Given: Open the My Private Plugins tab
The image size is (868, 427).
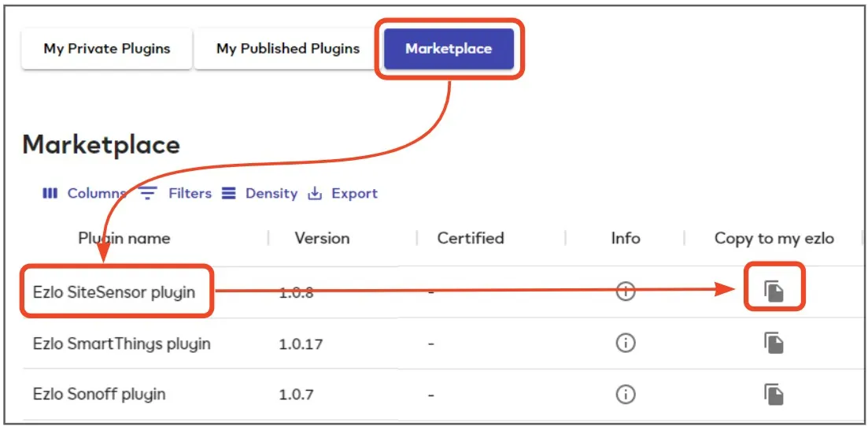Looking at the screenshot, I should click(x=107, y=49).
